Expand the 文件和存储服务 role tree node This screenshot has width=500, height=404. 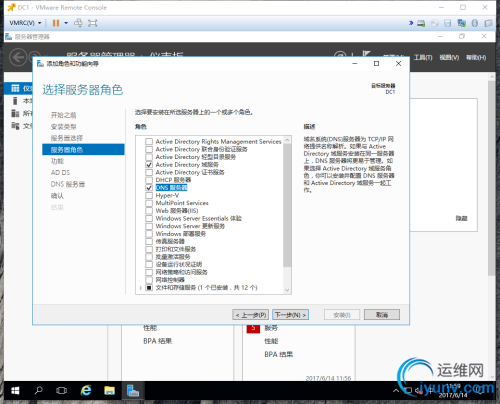[x=141, y=288]
